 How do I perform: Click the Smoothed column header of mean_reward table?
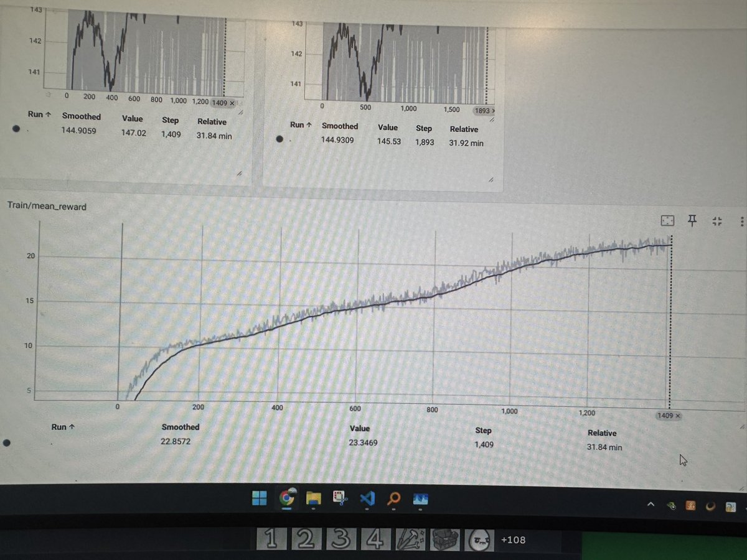click(181, 427)
